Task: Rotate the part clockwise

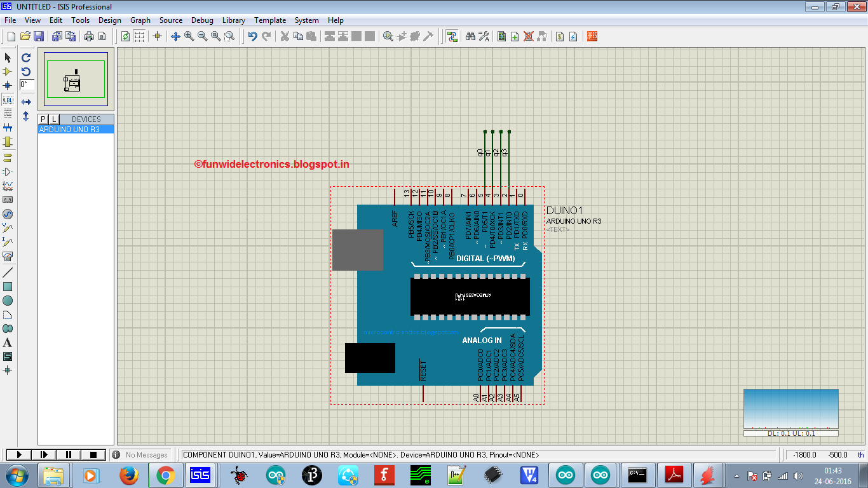Action: click(x=26, y=57)
